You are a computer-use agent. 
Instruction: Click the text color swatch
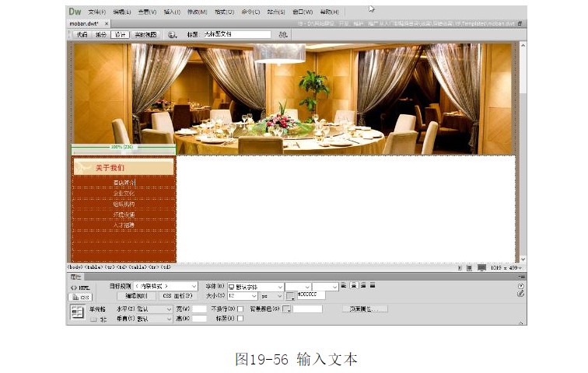pos(291,297)
